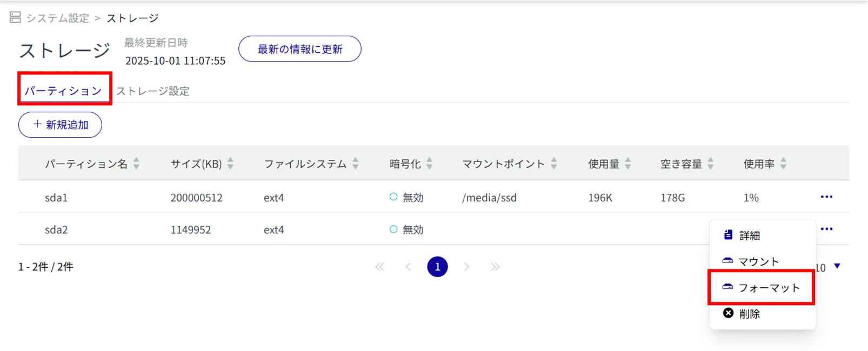Click the three-dot menu for sda1 row
Screen dimensions: 868x351
(826, 197)
